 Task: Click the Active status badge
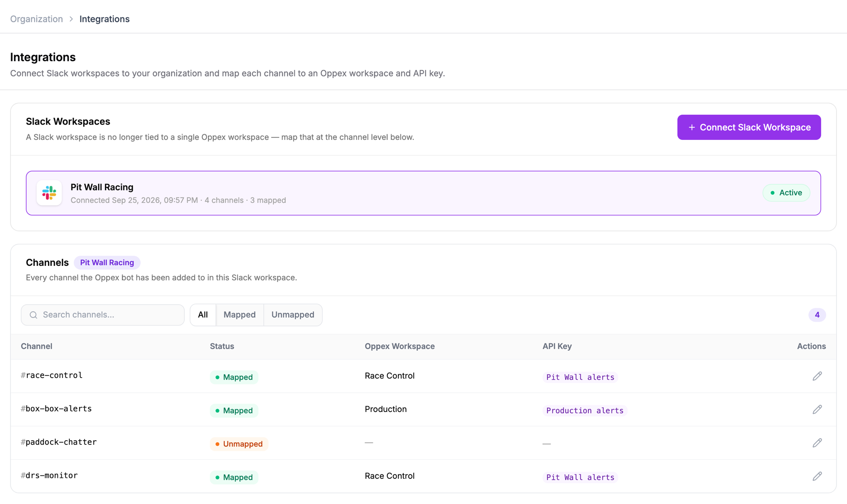tap(786, 193)
